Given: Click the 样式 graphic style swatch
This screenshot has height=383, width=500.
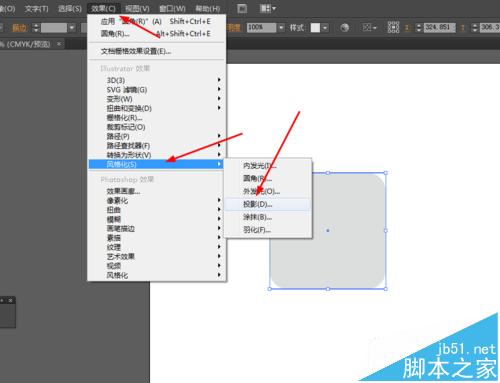Looking at the screenshot, I should (x=315, y=27).
